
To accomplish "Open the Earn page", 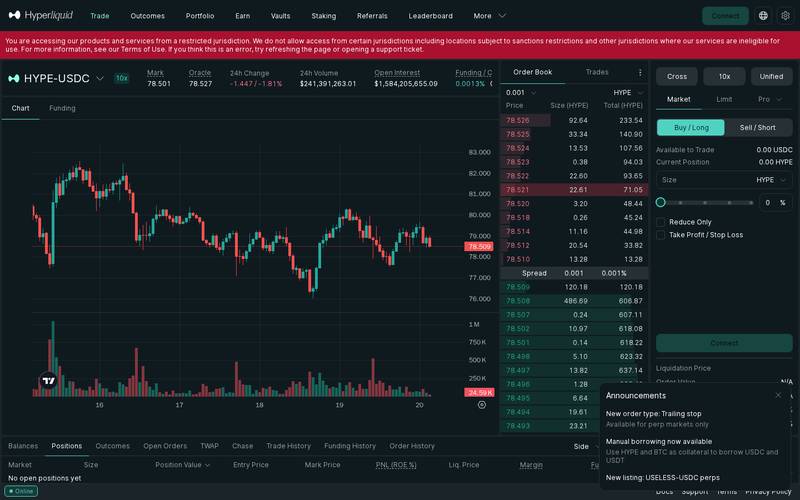I will coord(242,16).
